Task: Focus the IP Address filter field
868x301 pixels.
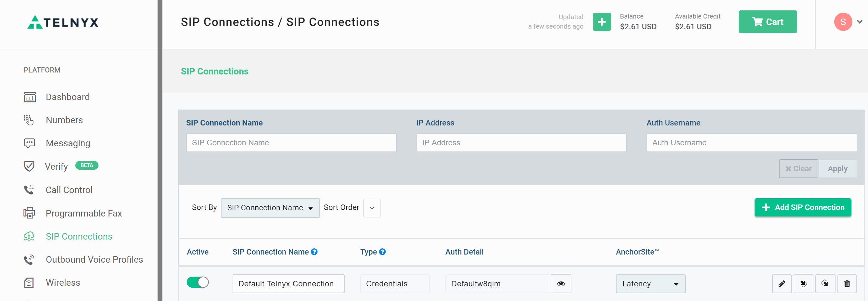Action: (521, 143)
